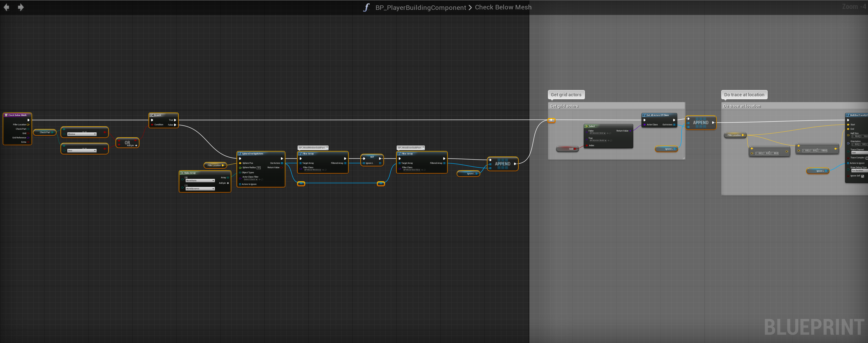Image resolution: width=868 pixels, height=343 pixels.
Task: Click the Branch node's False exec pin
Action: pos(175,125)
